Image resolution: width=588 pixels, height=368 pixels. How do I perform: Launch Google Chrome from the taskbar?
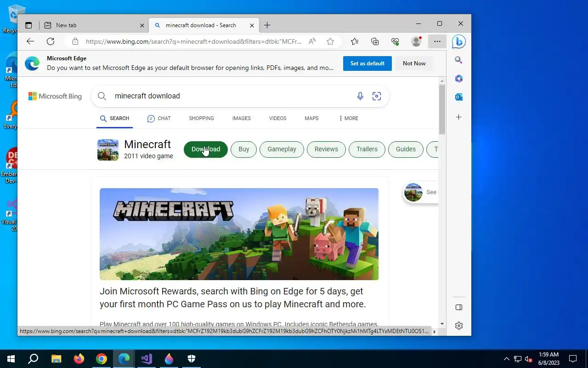click(101, 359)
